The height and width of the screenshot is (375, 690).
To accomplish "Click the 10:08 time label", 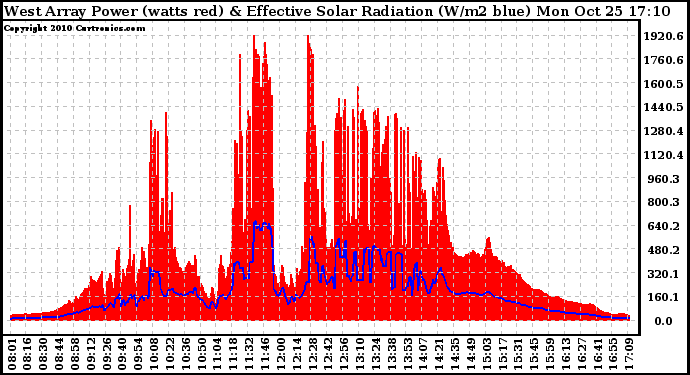I will 154,354.
